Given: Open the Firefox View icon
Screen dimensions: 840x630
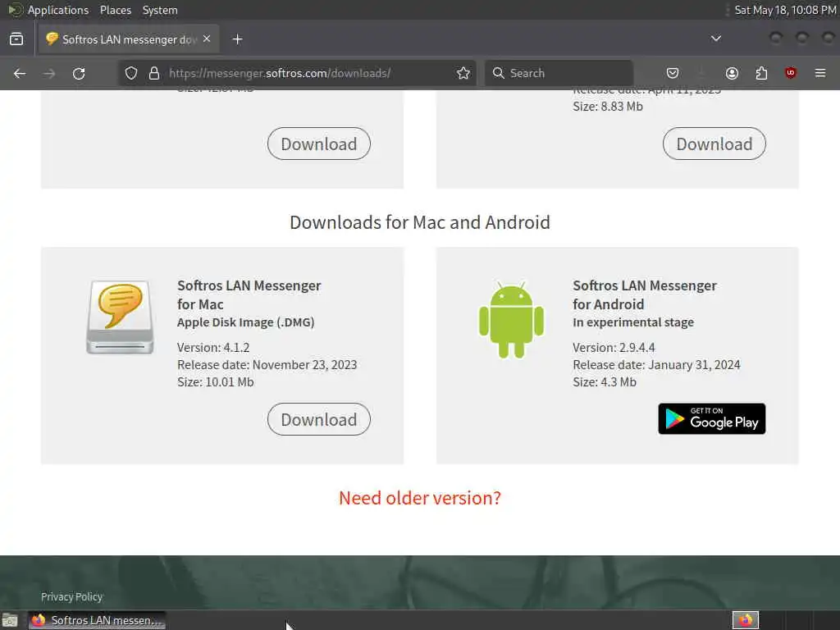Looking at the screenshot, I should (16, 39).
